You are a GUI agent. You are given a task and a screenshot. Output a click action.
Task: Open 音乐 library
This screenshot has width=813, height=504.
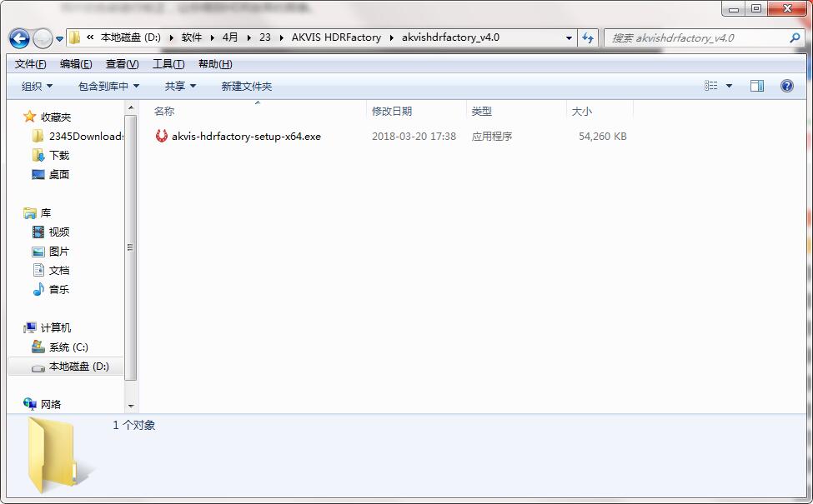coord(58,290)
